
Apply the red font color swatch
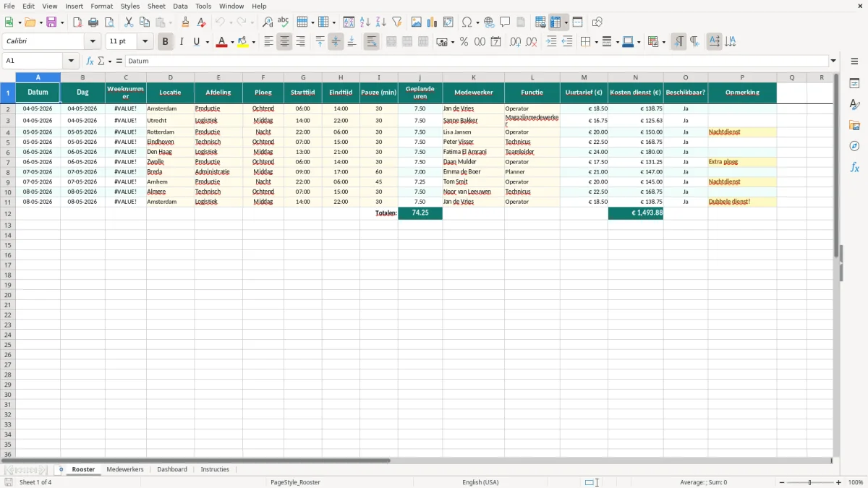pyautogui.click(x=221, y=42)
